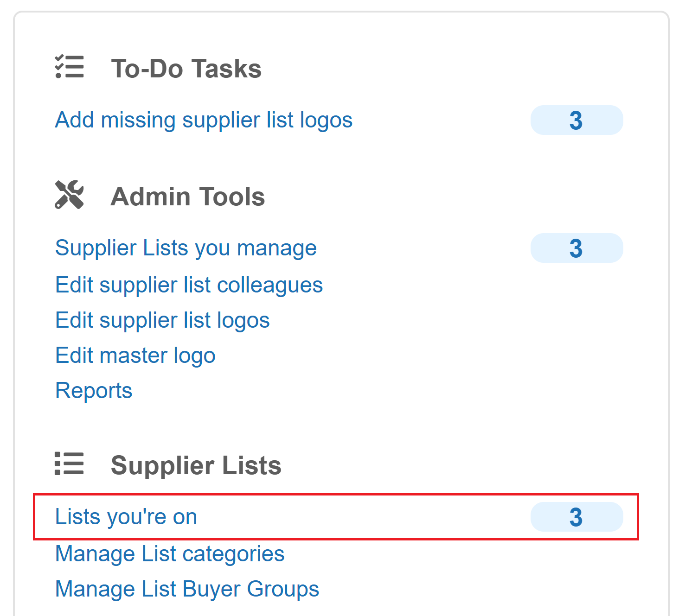Go to Manage List Buyer Groups
679x616 pixels.
(187, 589)
